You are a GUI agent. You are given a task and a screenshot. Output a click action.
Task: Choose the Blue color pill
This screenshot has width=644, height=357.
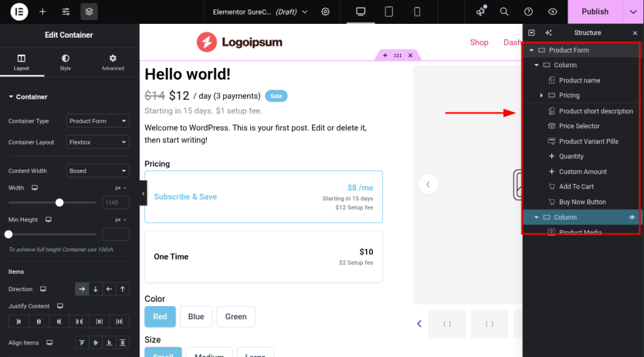[x=196, y=317]
